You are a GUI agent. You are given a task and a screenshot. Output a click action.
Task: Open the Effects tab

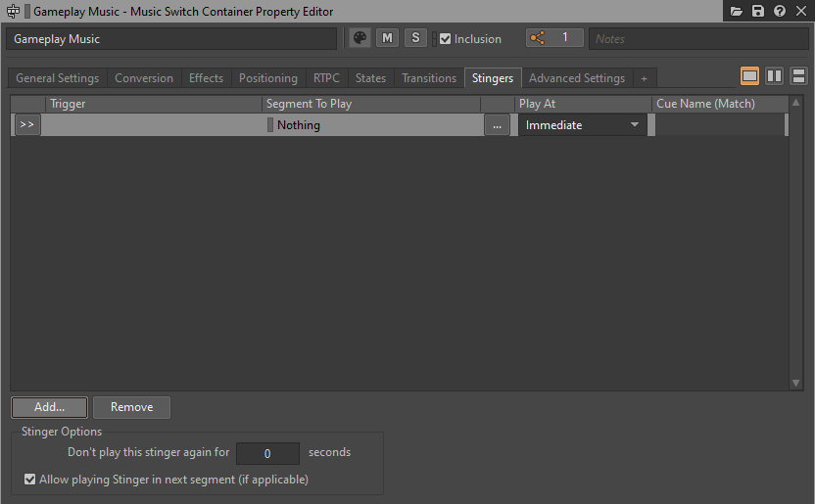(206, 78)
